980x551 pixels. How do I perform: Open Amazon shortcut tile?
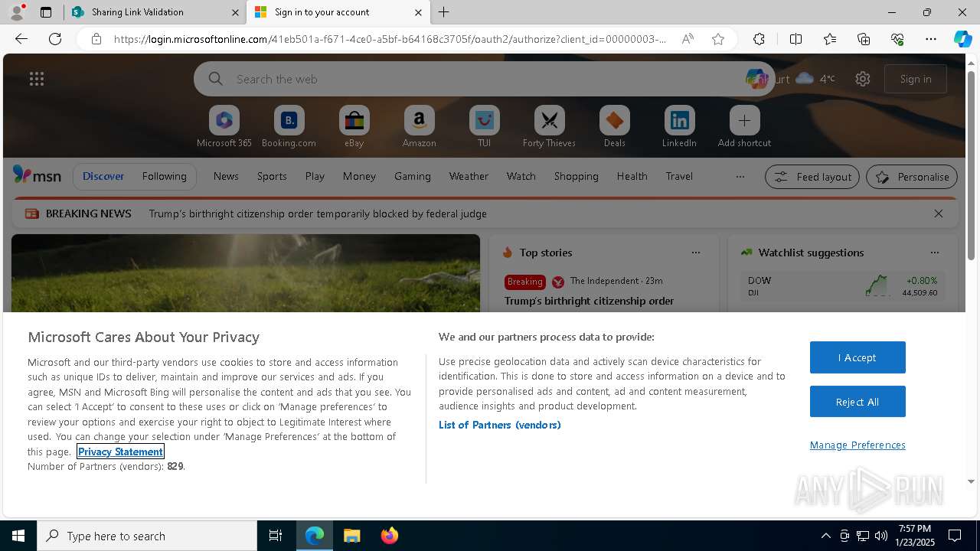coord(419,127)
